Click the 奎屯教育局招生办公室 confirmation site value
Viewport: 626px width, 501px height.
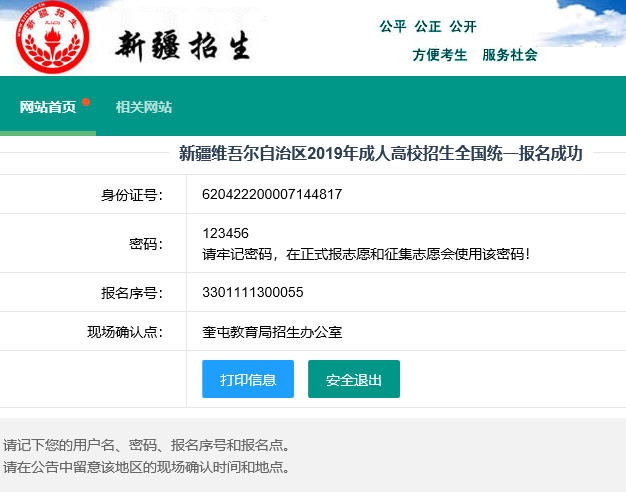(x=272, y=331)
